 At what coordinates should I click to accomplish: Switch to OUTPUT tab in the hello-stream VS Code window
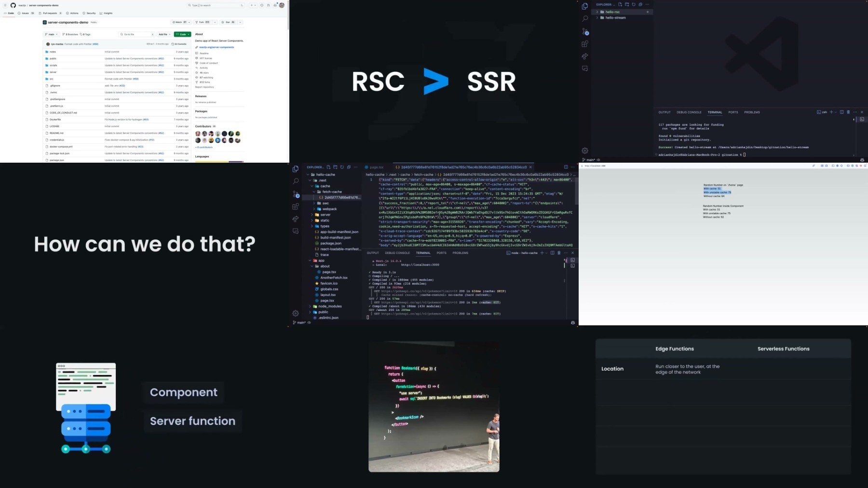click(x=665, y=112)
